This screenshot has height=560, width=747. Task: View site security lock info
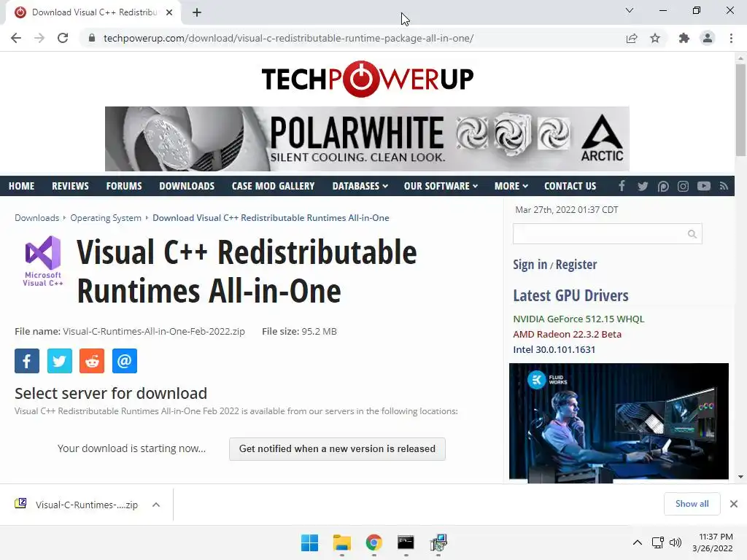click(x=92, y=38)
